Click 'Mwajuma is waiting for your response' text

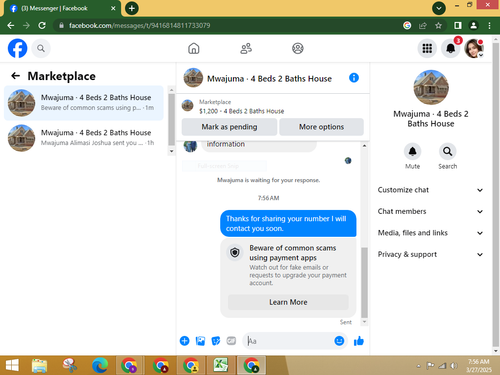coord(268,180)
